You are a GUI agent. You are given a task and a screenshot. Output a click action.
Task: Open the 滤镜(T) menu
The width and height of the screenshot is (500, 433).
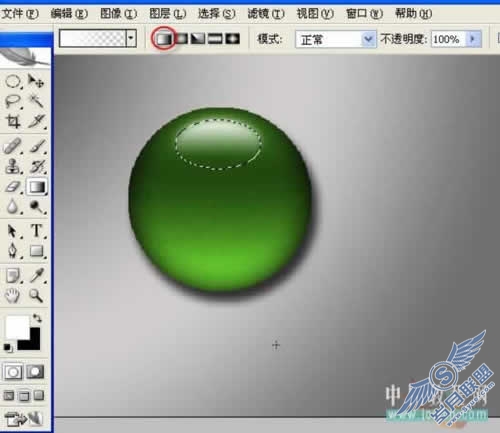pos(266,14)
